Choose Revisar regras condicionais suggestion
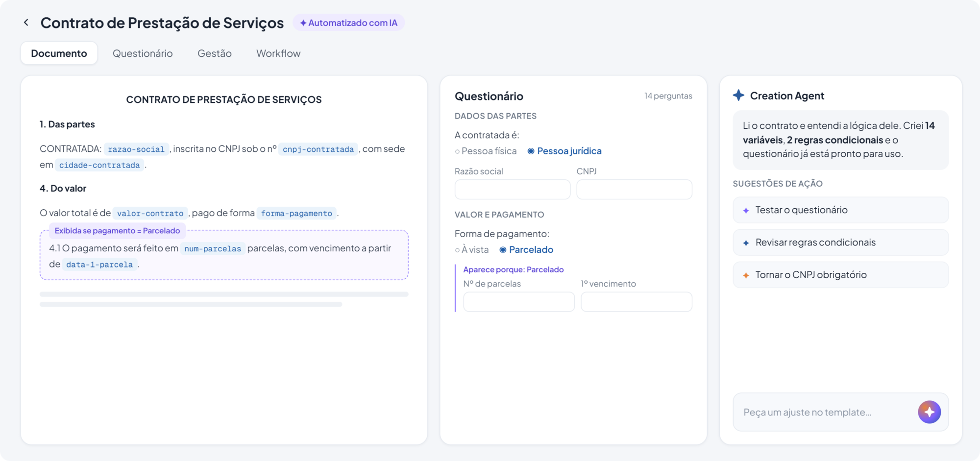980x461 pixels. pyautogui.click(x=841, y=243)
